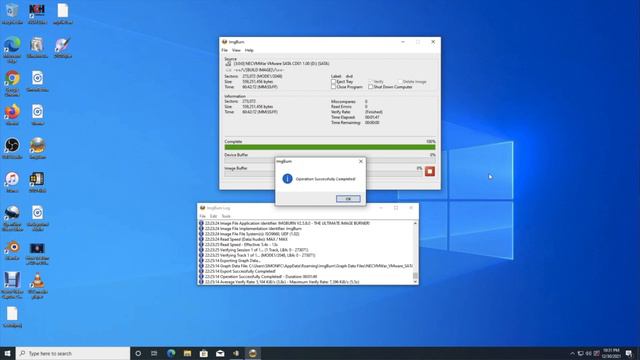The height and width of the screenshot is (360, 640).
Task: Open Task View from the taskbar
Action: click(154, 353)
